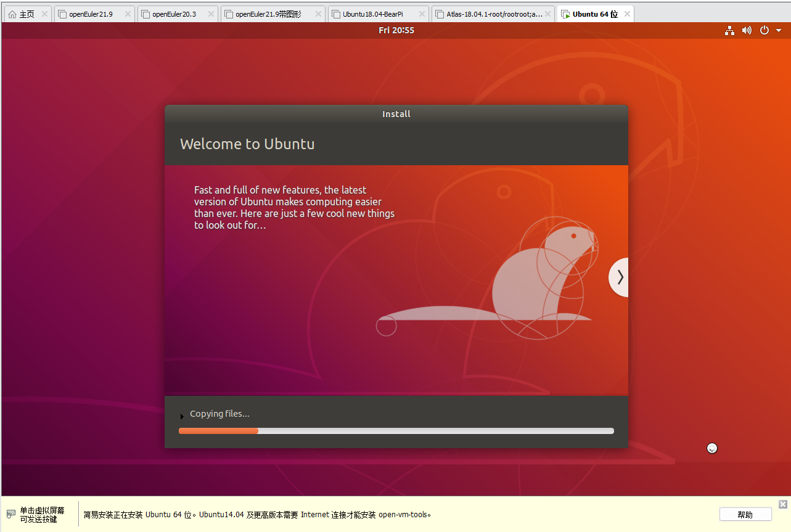The width and height of the screenshot is (791, 532).
Task: Open the volume speaker icon in top bar
Action: pos(747,30)
